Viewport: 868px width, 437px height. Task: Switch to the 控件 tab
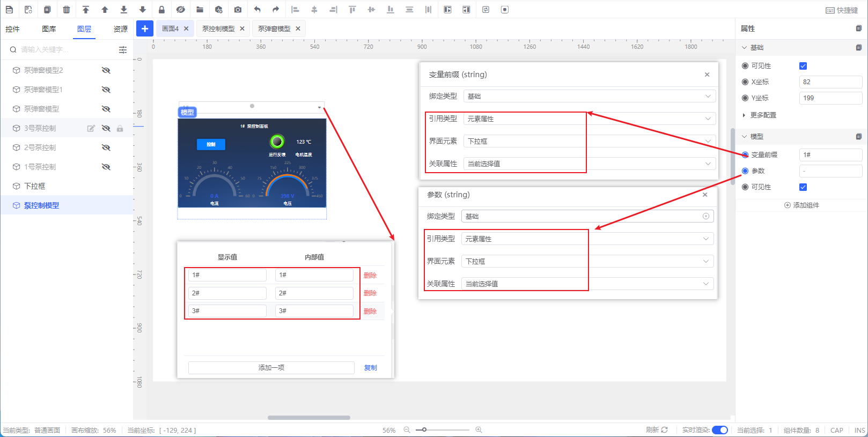pyautogui.click(x=12, y=29)
